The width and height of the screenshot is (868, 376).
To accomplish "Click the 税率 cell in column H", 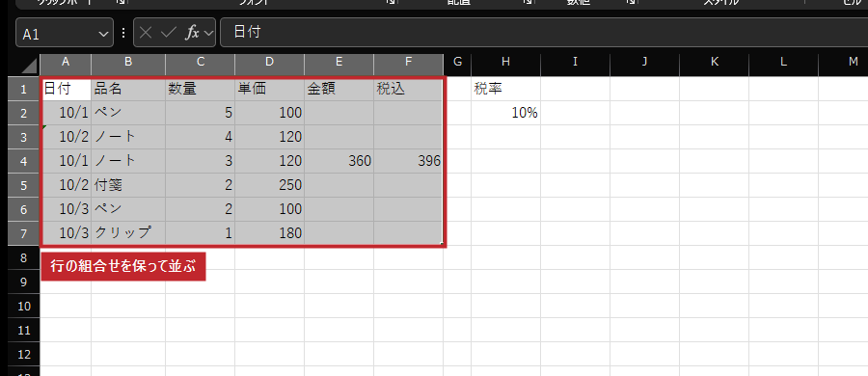I will pyautogui.click(x=506, y=89).
